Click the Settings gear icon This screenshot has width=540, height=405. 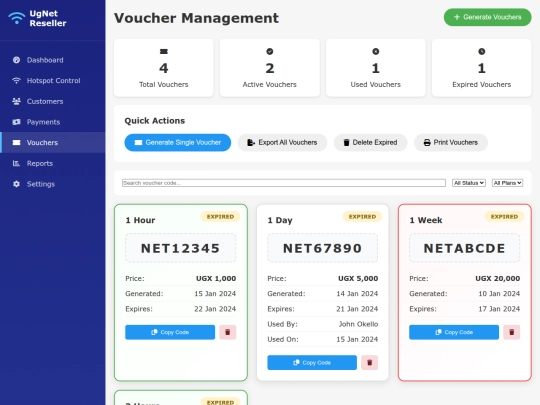click(16, 184)
